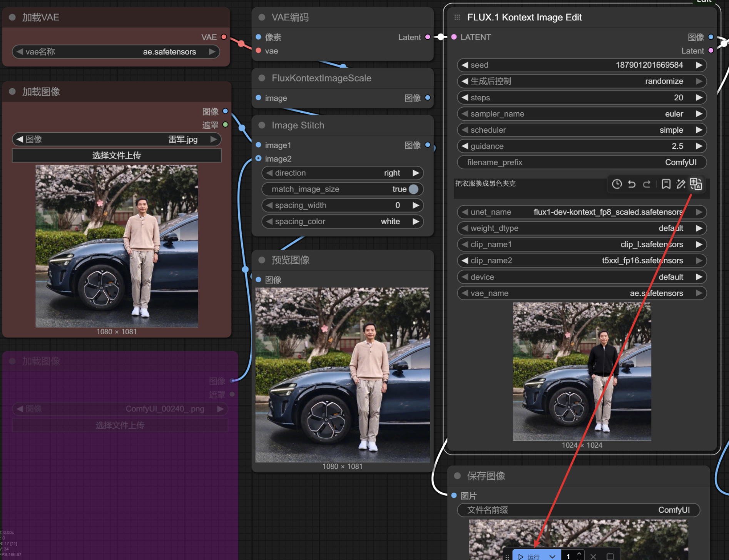Click the 雷军.jpg image preview thumbnail

[117, 246]
